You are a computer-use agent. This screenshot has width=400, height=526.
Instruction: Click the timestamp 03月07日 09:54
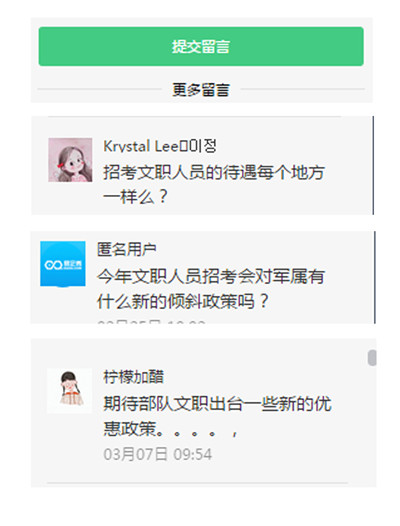pyautogui.click(x=158, y=454)
